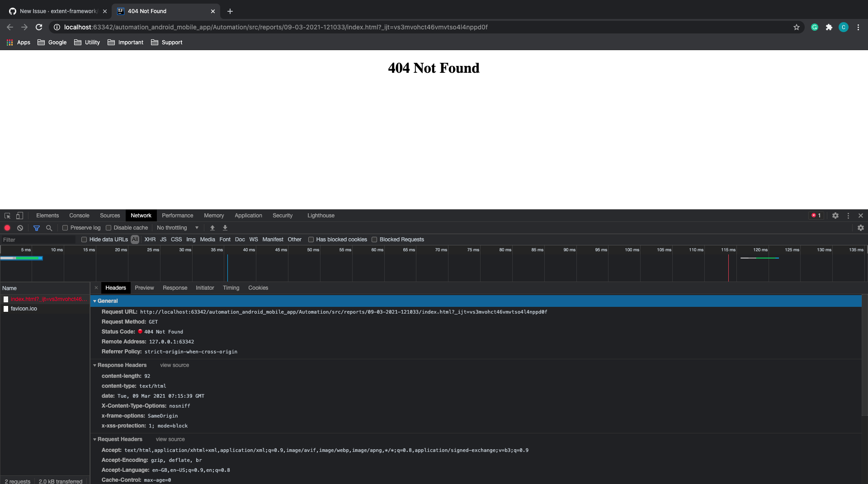Screen dimensions: 868x484
Task: Open a new browser tab
Action: tap(230, 11)
